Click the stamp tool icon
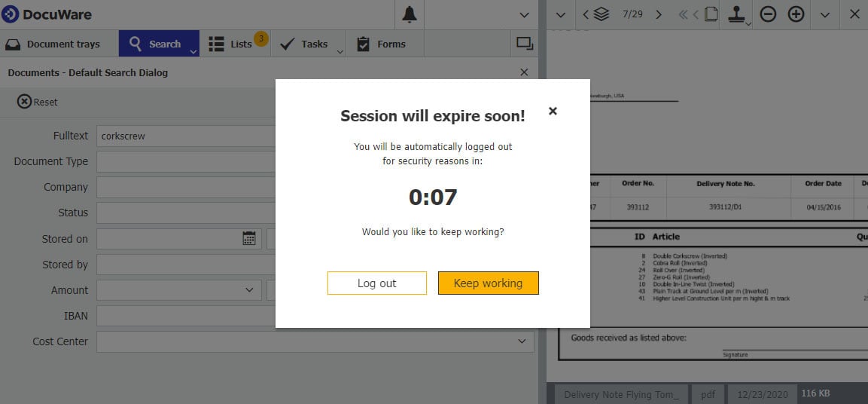868x404 pixels. (x=738, y=14)
